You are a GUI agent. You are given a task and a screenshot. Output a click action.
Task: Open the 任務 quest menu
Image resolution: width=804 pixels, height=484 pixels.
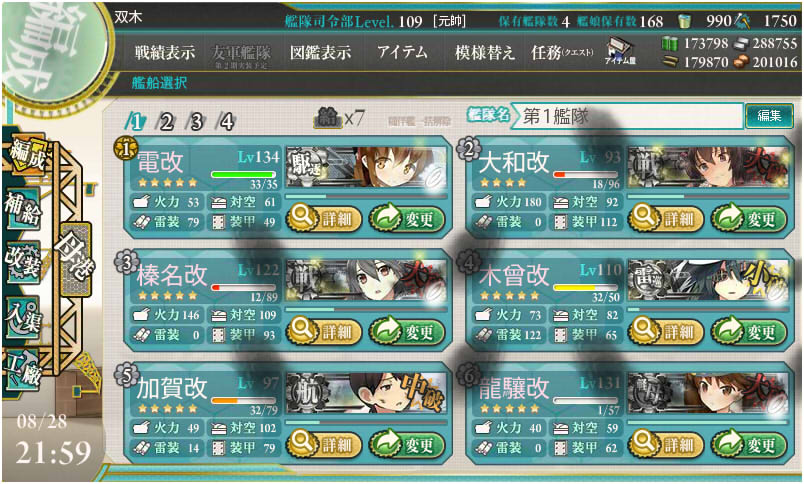coord(562,52)
